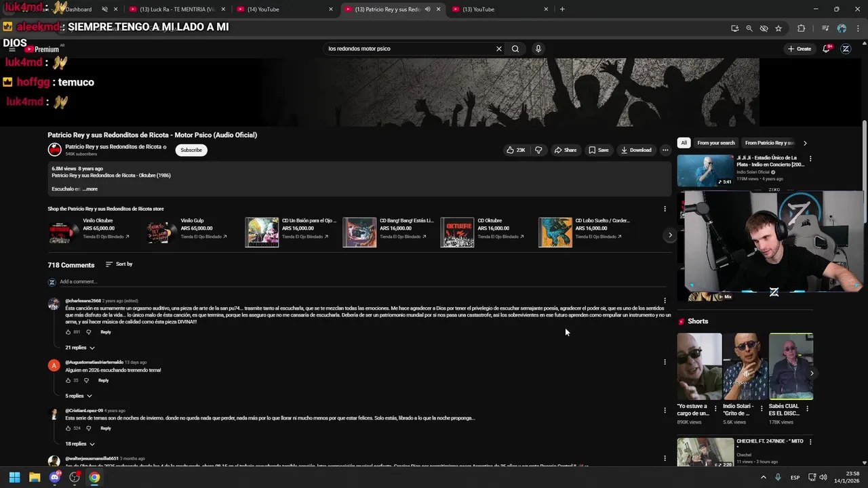Select the From Patricio Rey chip
The height and width of the screenshot is (488, 868).
(768, 143)
